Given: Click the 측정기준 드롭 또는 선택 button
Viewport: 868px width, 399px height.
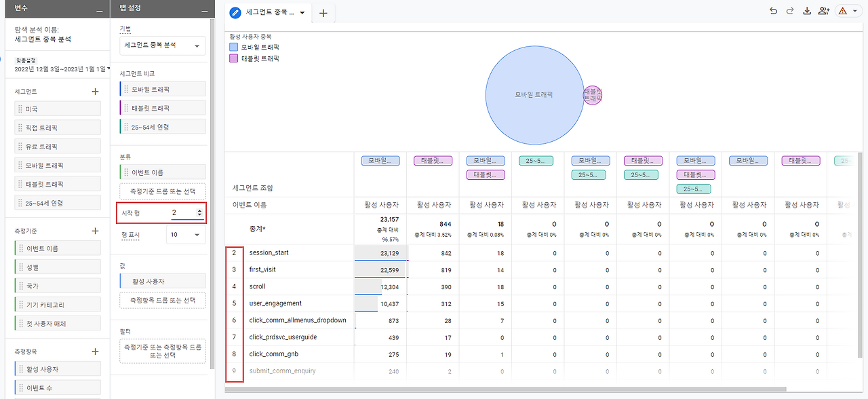Looking at the screenshot, I should coord(162,191).
